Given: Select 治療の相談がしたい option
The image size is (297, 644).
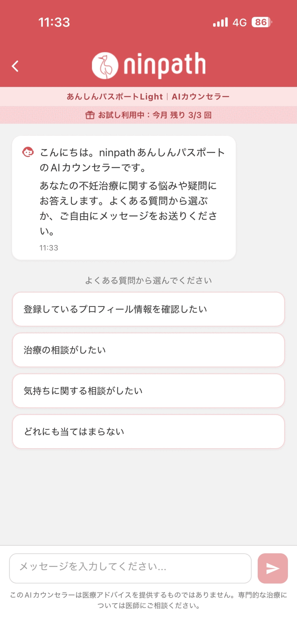Looking at the screenshot, I should coord(148,350).
